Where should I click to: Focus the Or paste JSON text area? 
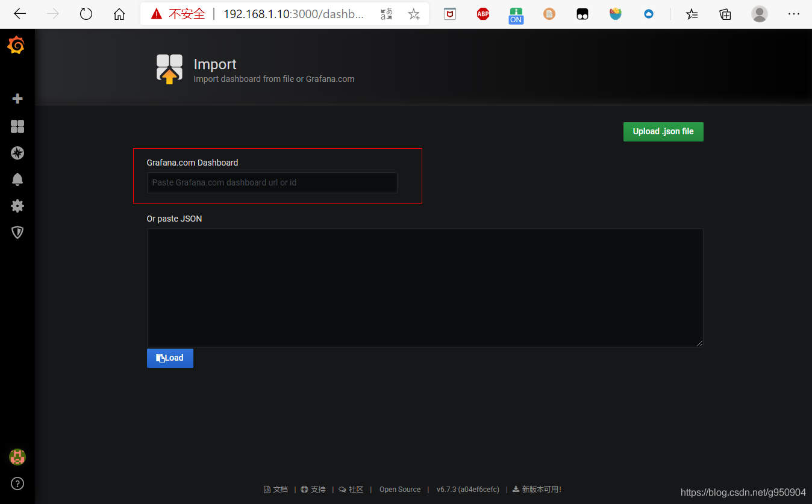coord(425,287)
